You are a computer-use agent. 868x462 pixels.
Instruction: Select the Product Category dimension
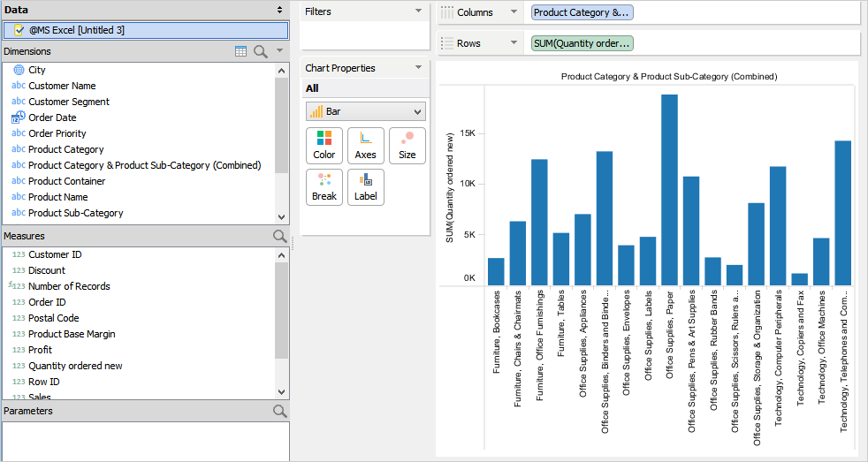click(x=66, y=149)
